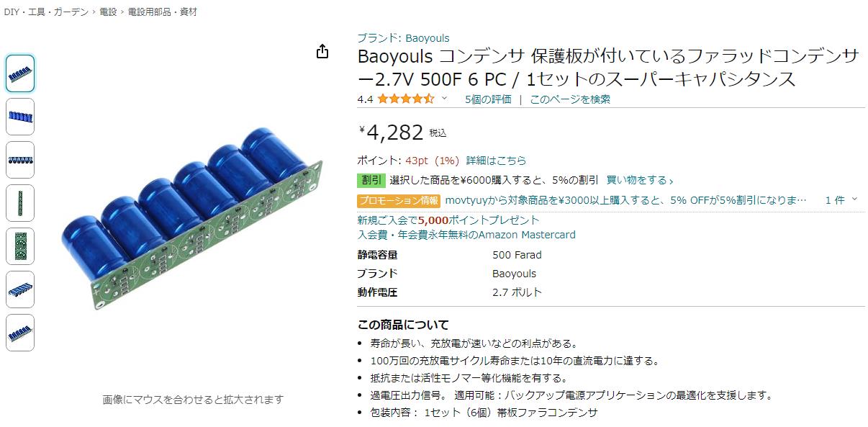The width and height of the screenshot is (868, 427).
Task: Select the seventh product thumbnail
Action: point(20,333)
